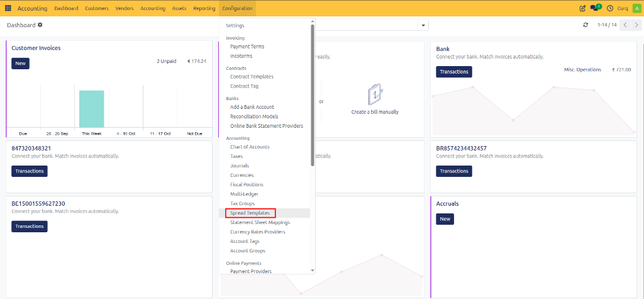Open the Accounting menu item in navbar
644x299 pixels.
click(153, 8)
